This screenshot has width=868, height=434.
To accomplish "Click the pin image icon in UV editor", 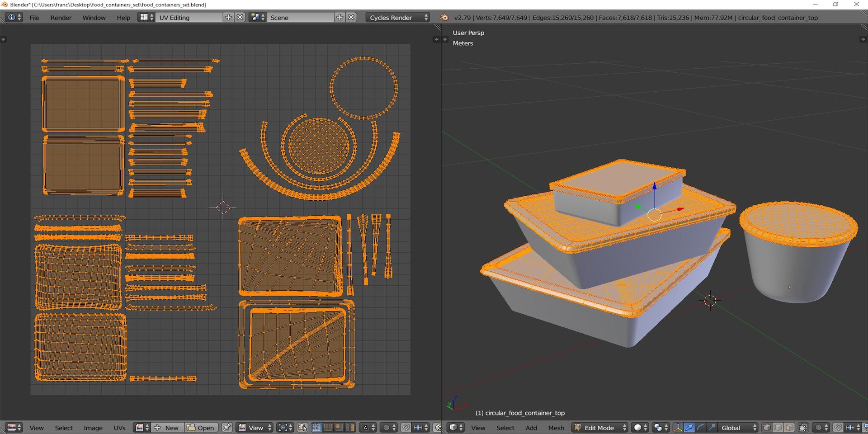I will tap(227, 428).
